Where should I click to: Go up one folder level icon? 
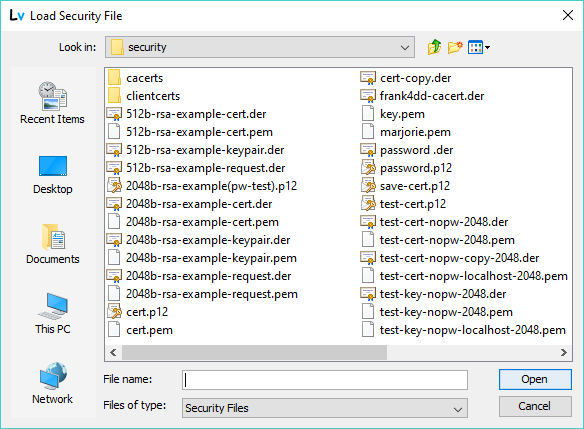tap(434, 47)
